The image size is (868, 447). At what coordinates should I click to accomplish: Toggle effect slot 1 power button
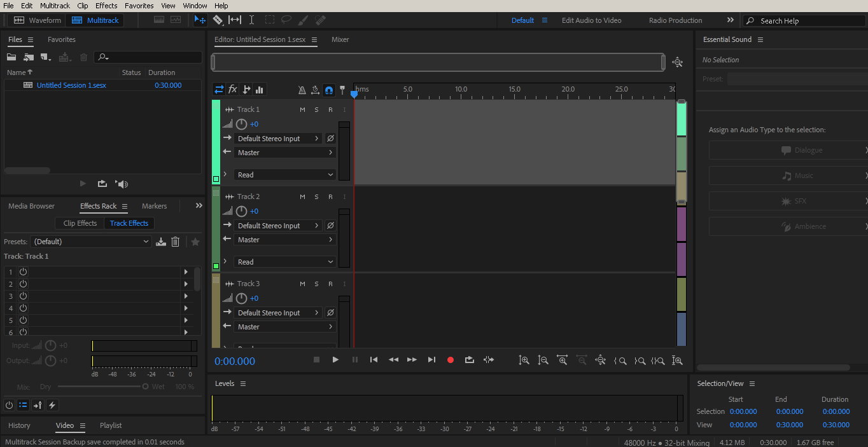[x=23, y=272]
